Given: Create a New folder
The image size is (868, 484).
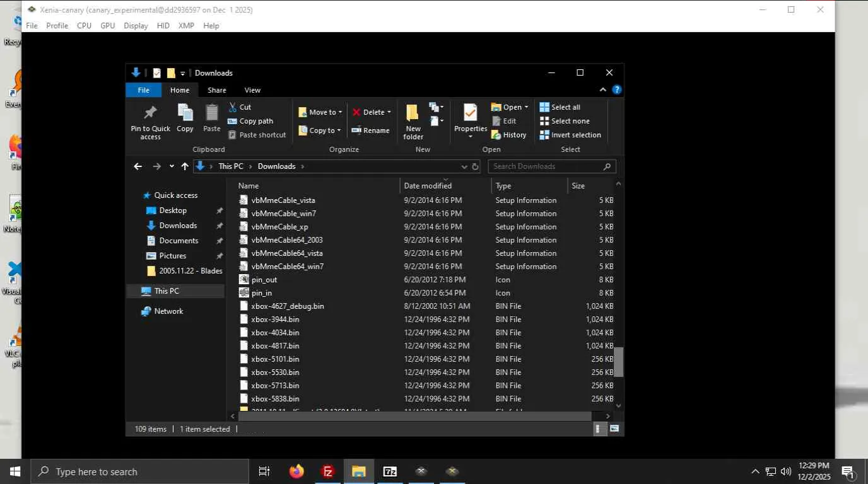Looking at the screenshot, I should (x=413, y=122).
